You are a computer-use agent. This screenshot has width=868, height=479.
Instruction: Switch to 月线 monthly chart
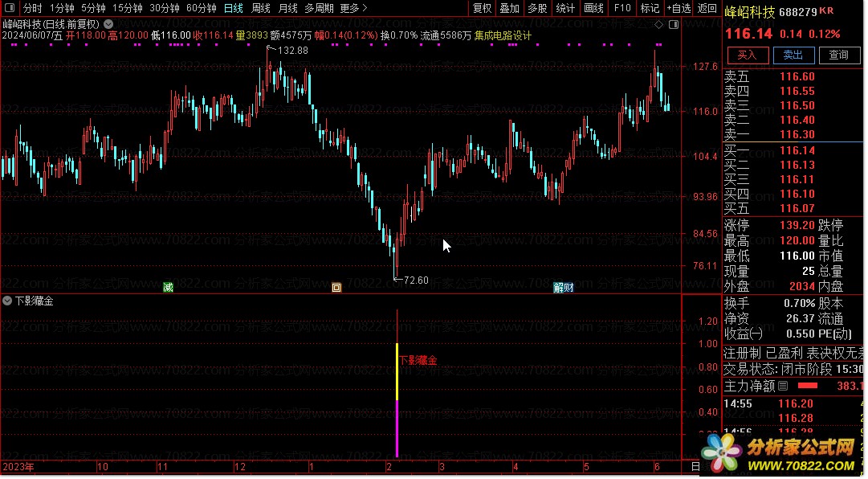(x=287, y=8)
